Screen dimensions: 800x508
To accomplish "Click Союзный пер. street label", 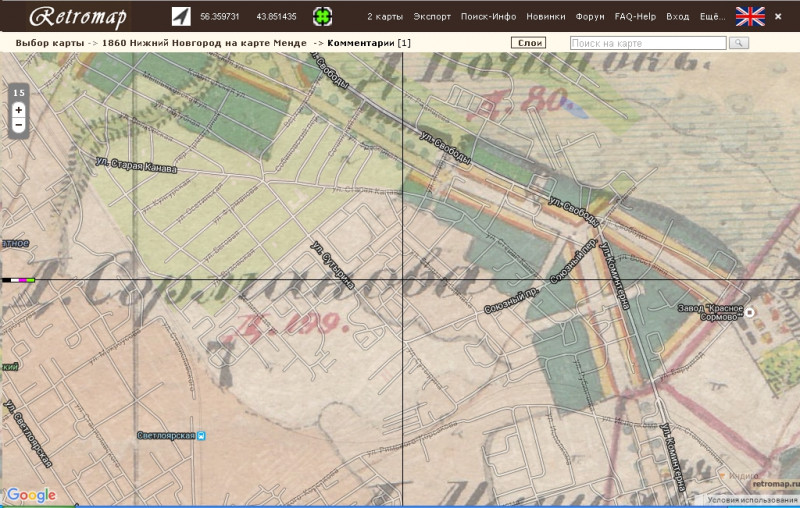I will click(573, 261).
